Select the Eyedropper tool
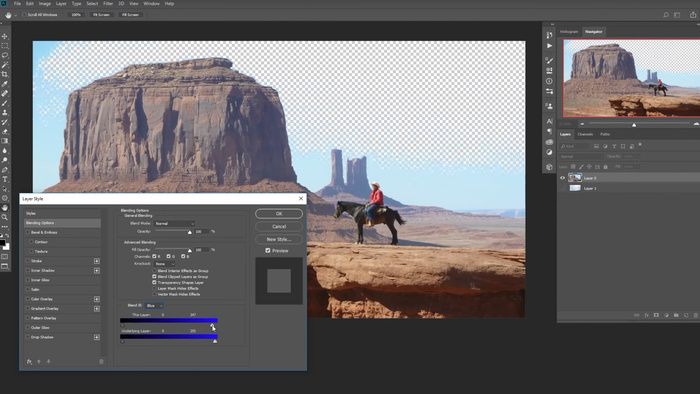Viewport: 700px width, 394px height. [5, 83]
